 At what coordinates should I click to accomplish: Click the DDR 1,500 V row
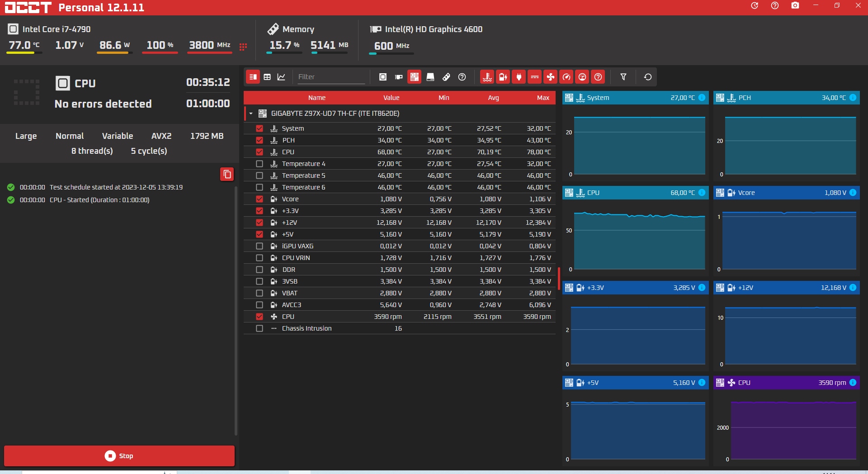(x=400, y=270)
